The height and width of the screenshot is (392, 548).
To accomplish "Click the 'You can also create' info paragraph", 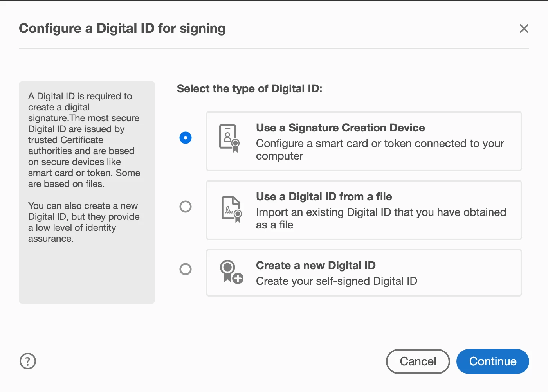I will (84, 222).
